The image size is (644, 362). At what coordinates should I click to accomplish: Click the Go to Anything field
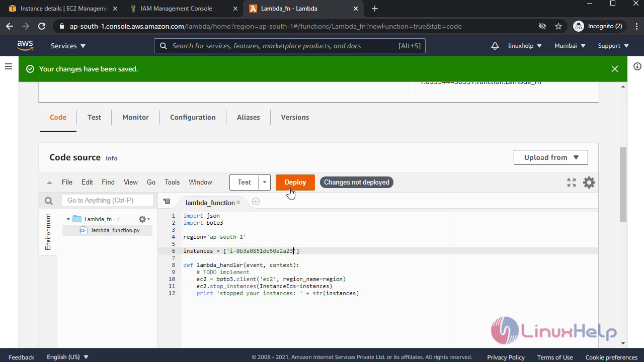pyautogui.click(x=108, y=201)
